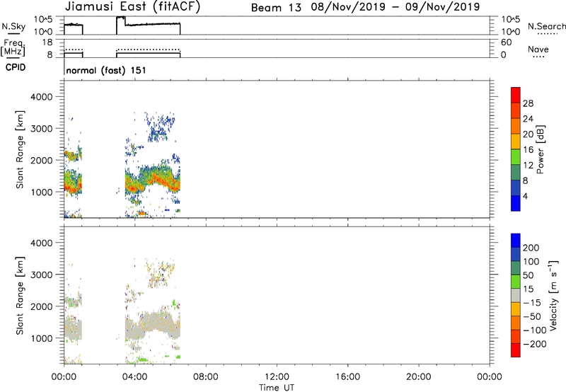Click the '28' tick on the Power colorbar
566x392 pixels.
[x=528, y=103]
